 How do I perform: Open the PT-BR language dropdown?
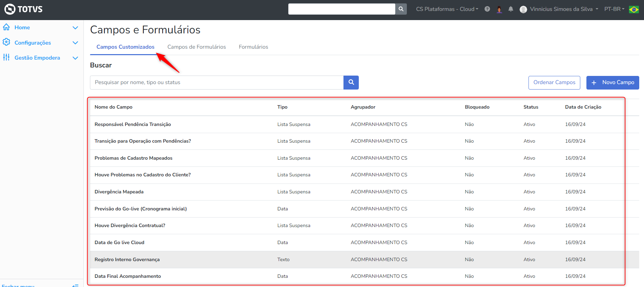click(x=614, y=9)
